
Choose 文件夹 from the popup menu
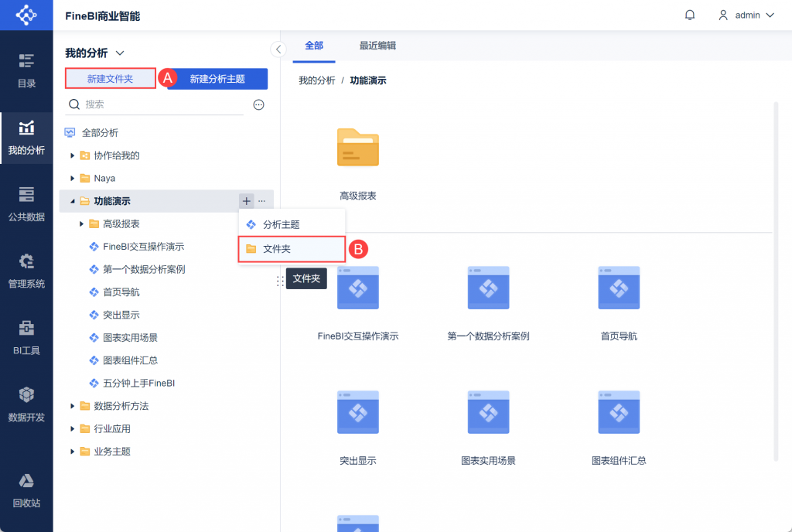(292, 249)
